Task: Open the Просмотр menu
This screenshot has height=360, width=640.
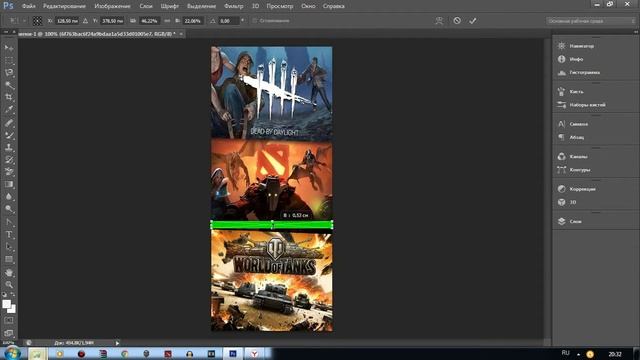Action: 280,6
